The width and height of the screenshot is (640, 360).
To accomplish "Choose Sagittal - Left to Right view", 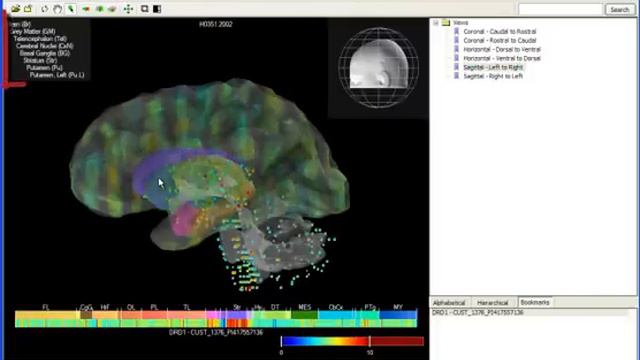I will click(x=493, y=67).
